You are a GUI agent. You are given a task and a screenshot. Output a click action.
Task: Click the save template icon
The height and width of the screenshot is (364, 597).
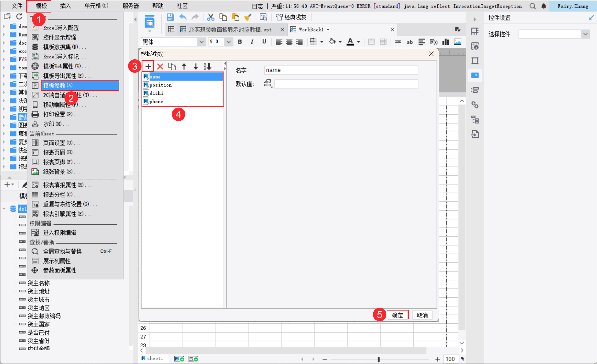pyautogui.click(x=170, y=17)
